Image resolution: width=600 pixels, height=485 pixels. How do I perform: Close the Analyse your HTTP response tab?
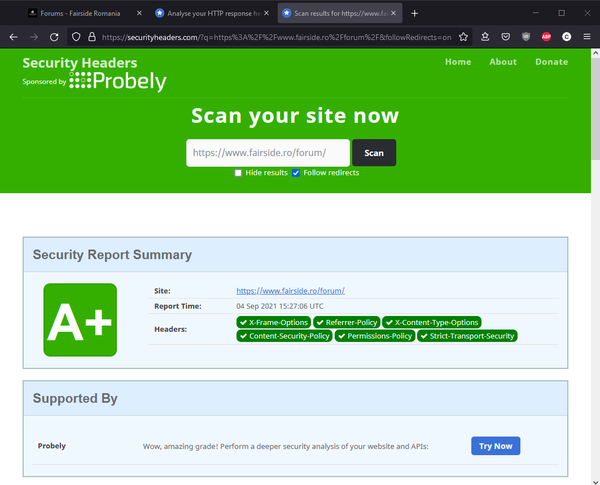pos(266,13)
